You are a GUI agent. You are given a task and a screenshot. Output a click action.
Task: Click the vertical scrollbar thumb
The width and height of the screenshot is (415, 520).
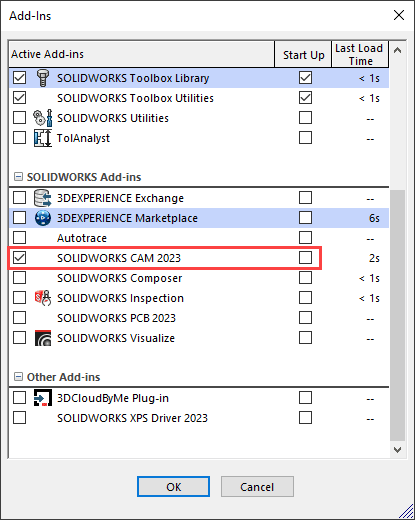(397, 315)
